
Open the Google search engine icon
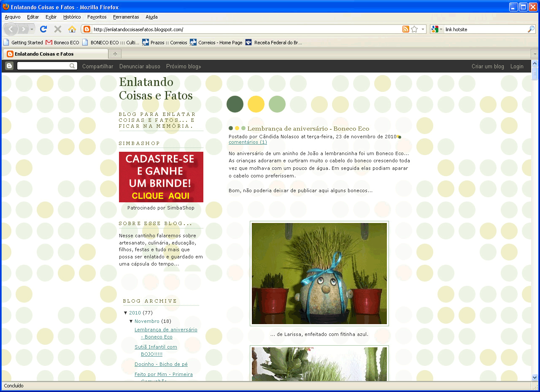(x=435, y=30)
